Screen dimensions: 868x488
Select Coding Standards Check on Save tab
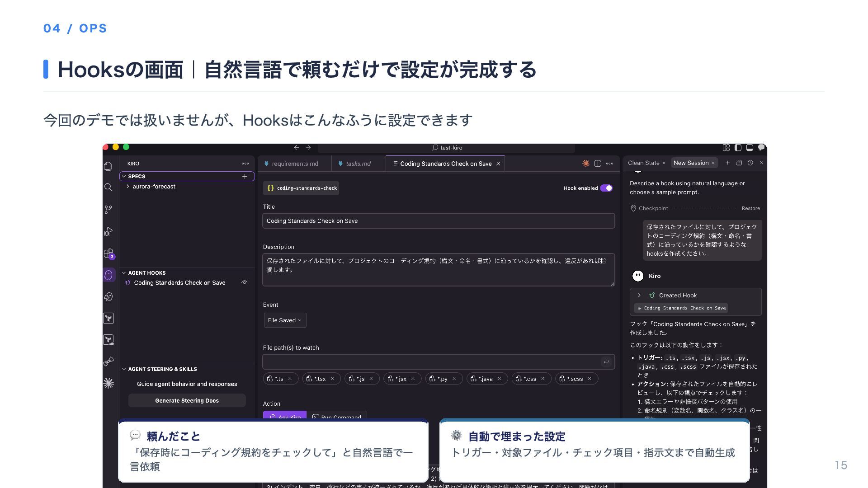click(445, 164)
